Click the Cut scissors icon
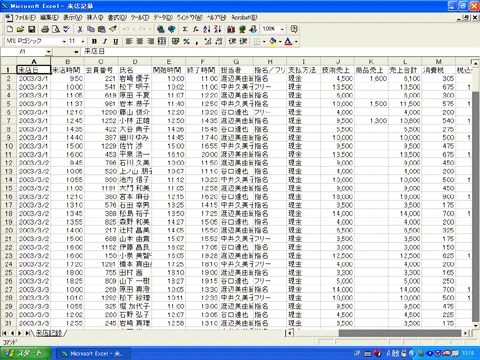 point(80,29)
